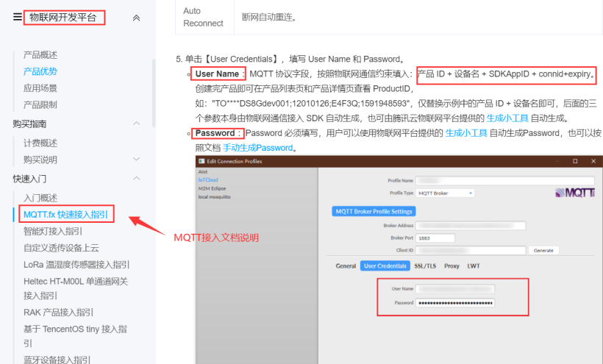Select the User Credentials tab
603x364 pixels.
(x=385, y=265)
